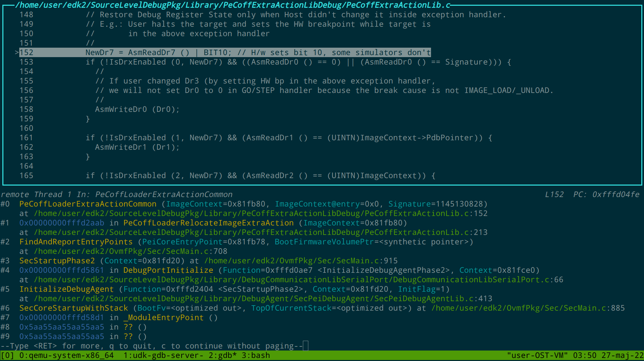Screen dimensions: 644x361
Task: Click SecMain.c:915 path in frame #3
Action: pos(301,261)
